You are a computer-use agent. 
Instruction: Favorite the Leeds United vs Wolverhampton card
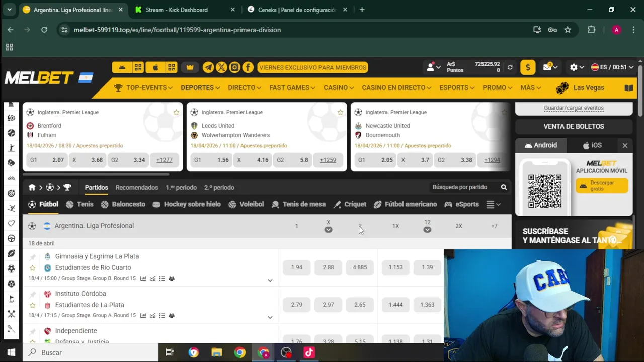pyautogui.click(x=340, y=112)
